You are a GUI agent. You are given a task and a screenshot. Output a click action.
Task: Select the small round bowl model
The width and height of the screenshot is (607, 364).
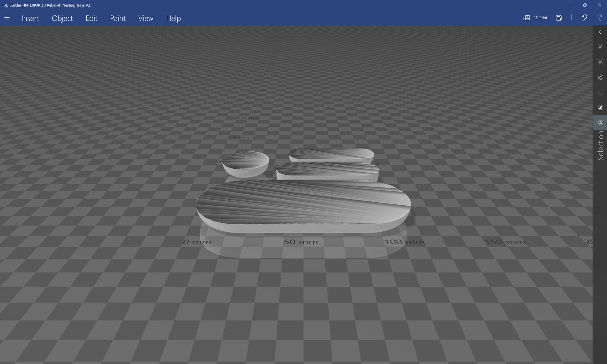coord(246,164)
